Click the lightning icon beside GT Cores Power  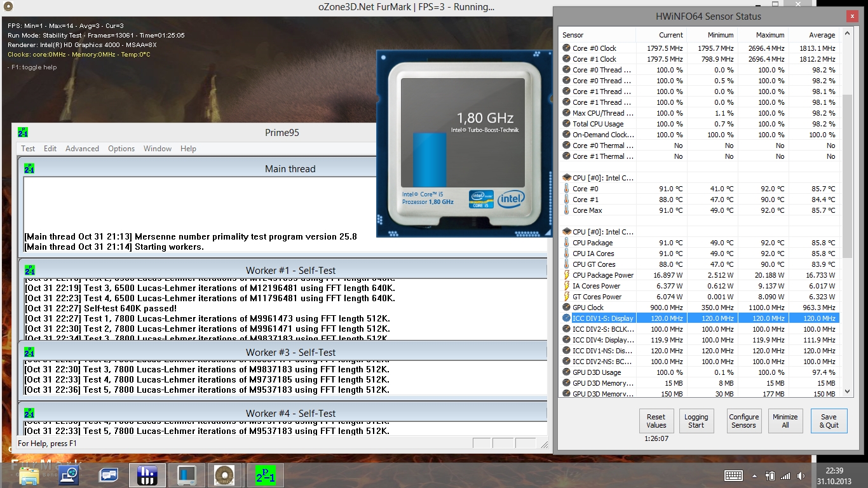click(567, 297)
